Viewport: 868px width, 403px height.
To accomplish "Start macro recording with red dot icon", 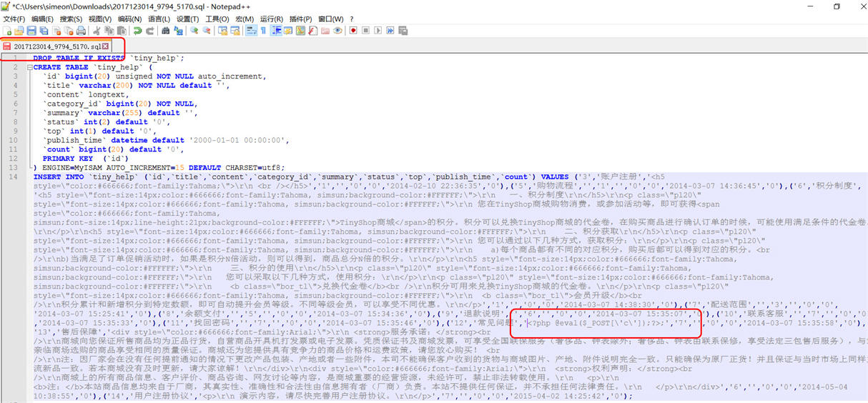I will [x=353, y=31].
